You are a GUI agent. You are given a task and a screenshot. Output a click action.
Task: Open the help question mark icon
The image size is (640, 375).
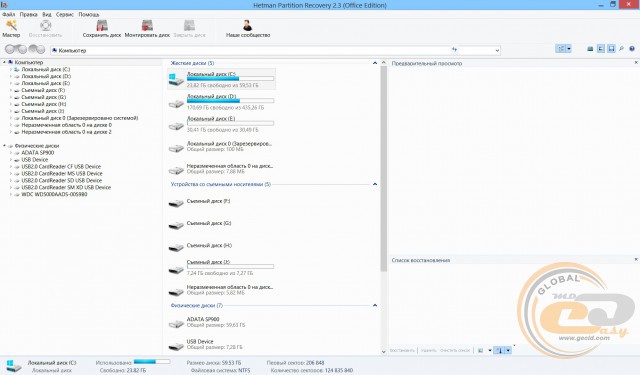(x=632, y=49)
